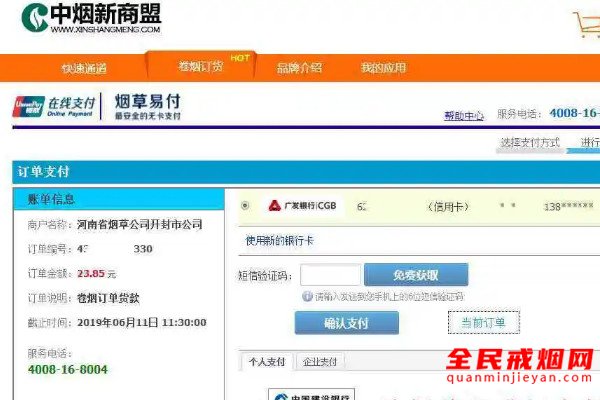Select the 广发银行 credit card radio button
600x400 pixels.
245,206
